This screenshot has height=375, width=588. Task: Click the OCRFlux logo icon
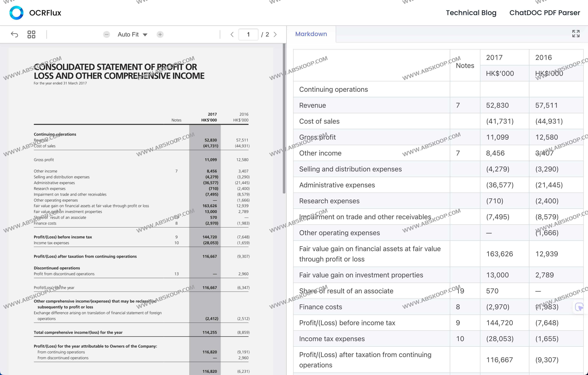point(16,13)
